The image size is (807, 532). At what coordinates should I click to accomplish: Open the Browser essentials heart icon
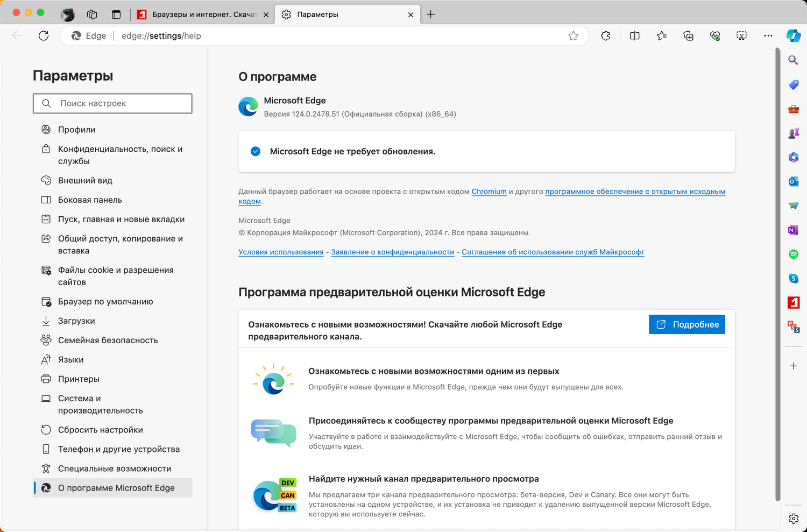point(715,36)
